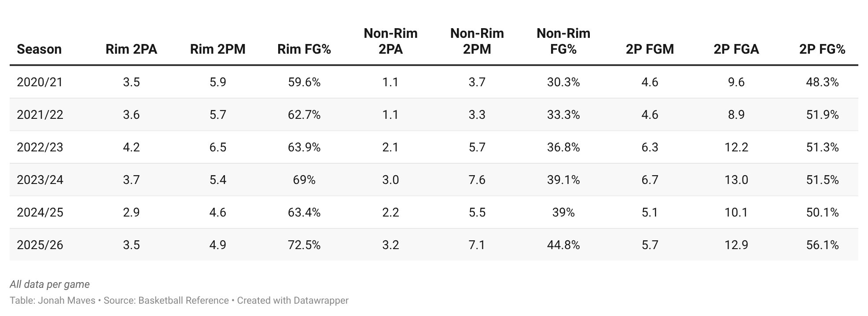Screen dimensions: 868x316
Task: Click the 2P FGA column header
Action: (736, 49)
